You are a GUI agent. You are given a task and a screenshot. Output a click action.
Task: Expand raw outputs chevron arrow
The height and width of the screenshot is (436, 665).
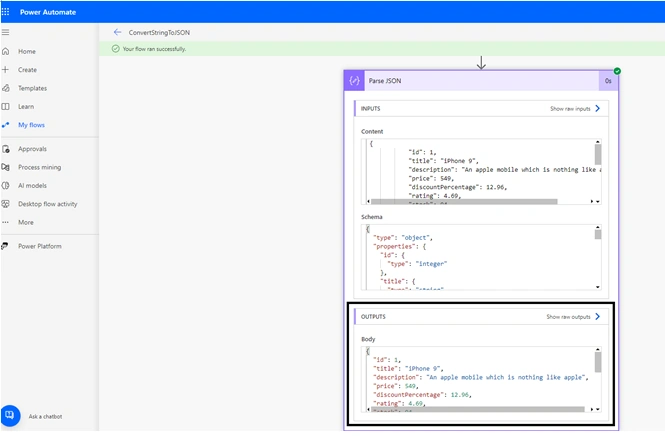(x=598, y=317)
